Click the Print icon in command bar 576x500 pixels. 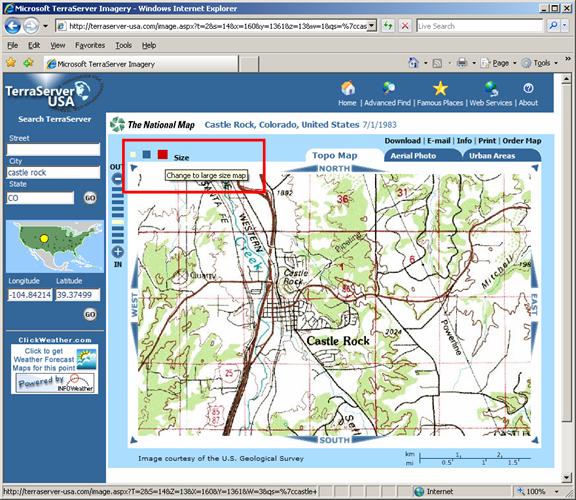click(x=462, y=63)
